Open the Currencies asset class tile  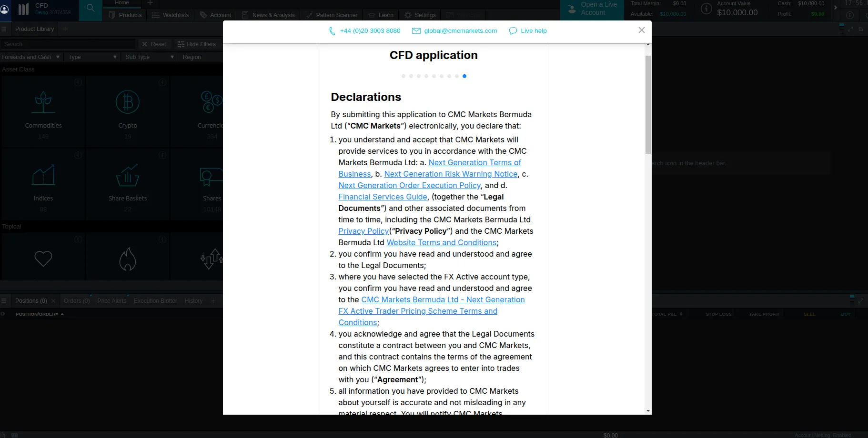[197, 111]
